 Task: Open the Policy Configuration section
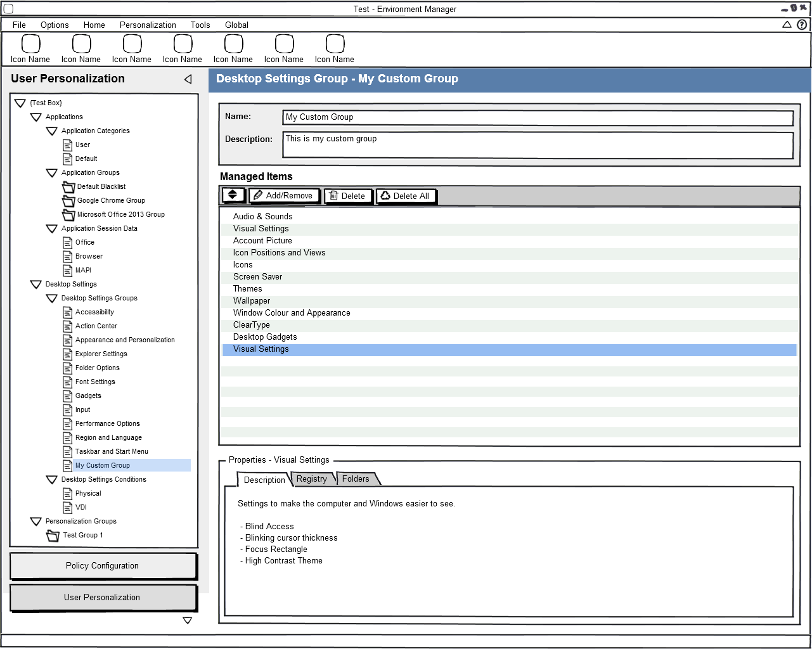coord(103,566)
